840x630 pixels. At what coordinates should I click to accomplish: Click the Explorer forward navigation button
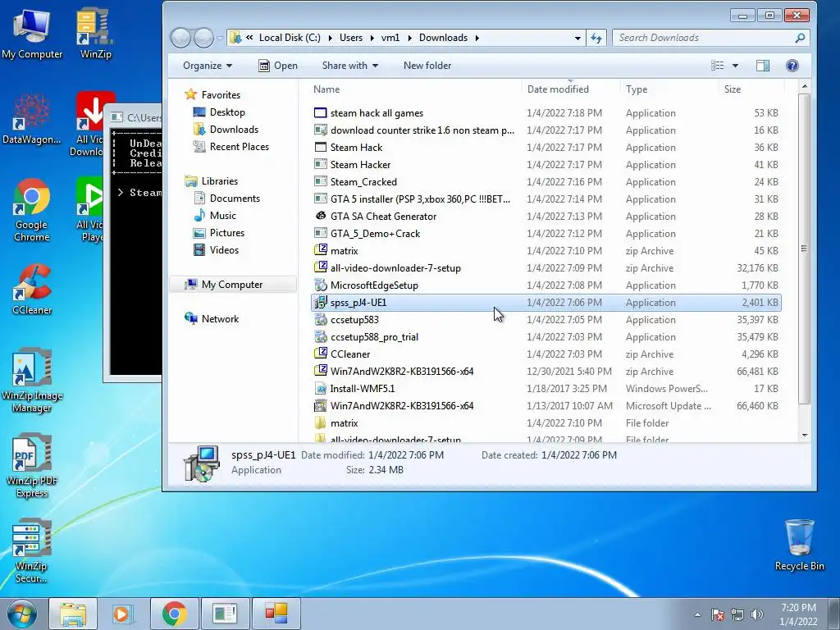(x=203, y=38)
